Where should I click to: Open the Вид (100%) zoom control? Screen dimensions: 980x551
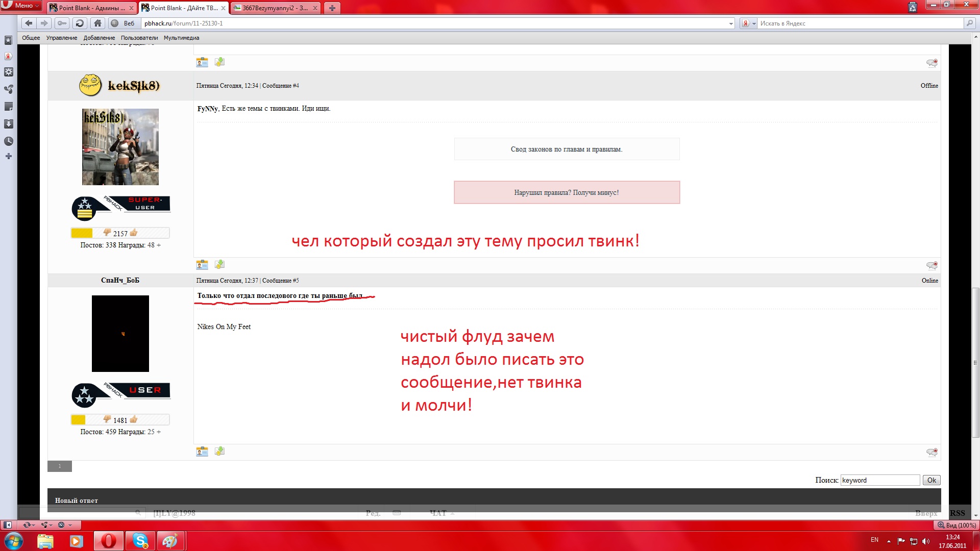(x=957, y=525)
